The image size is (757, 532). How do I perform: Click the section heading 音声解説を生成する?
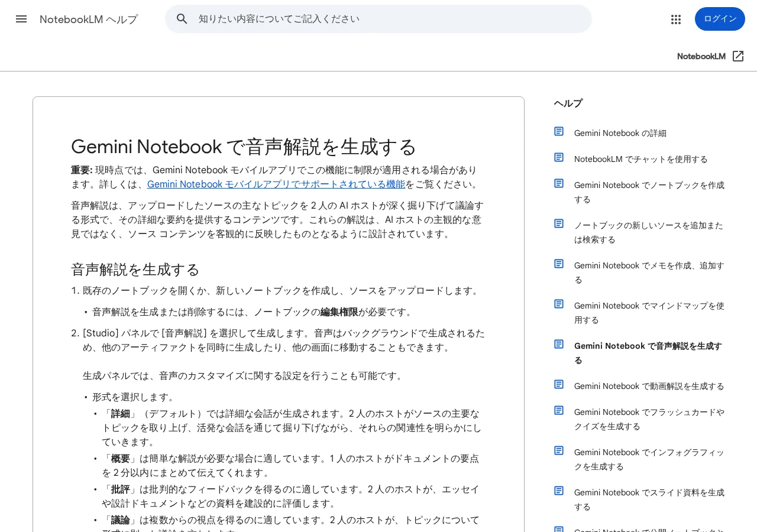(x=135, y=270)
